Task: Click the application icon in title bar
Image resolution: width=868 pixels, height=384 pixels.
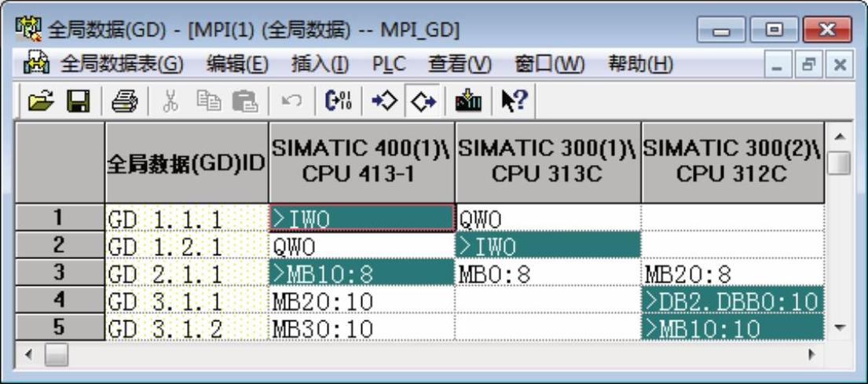Action: (28, 30)
